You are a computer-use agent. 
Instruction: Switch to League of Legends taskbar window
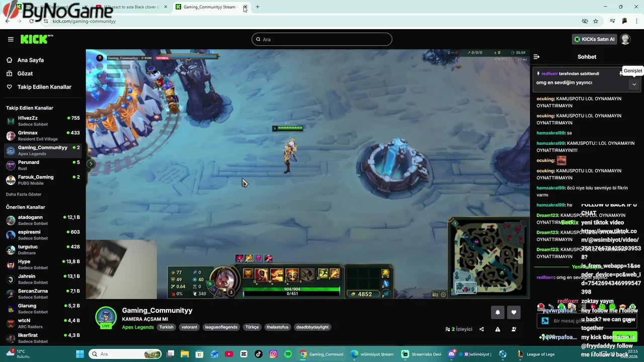coord(535,354)
